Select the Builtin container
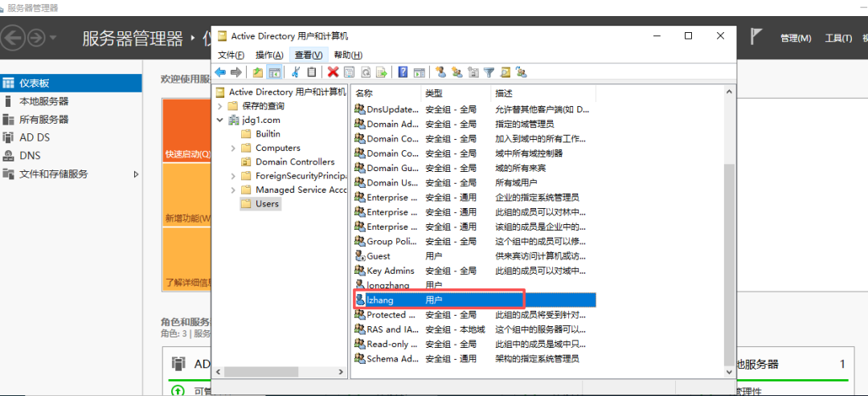The width and height of the screenshot is (868, 396). click(268, 134)
